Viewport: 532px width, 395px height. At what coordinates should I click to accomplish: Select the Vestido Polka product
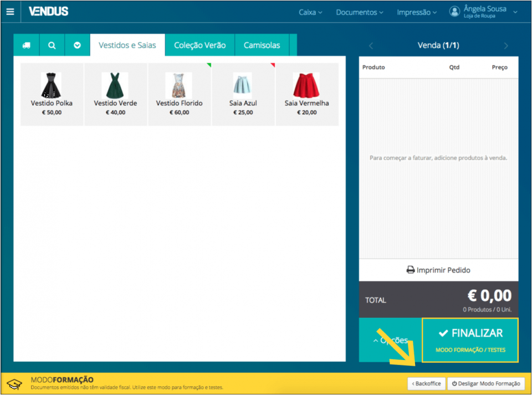click(52, 91)
